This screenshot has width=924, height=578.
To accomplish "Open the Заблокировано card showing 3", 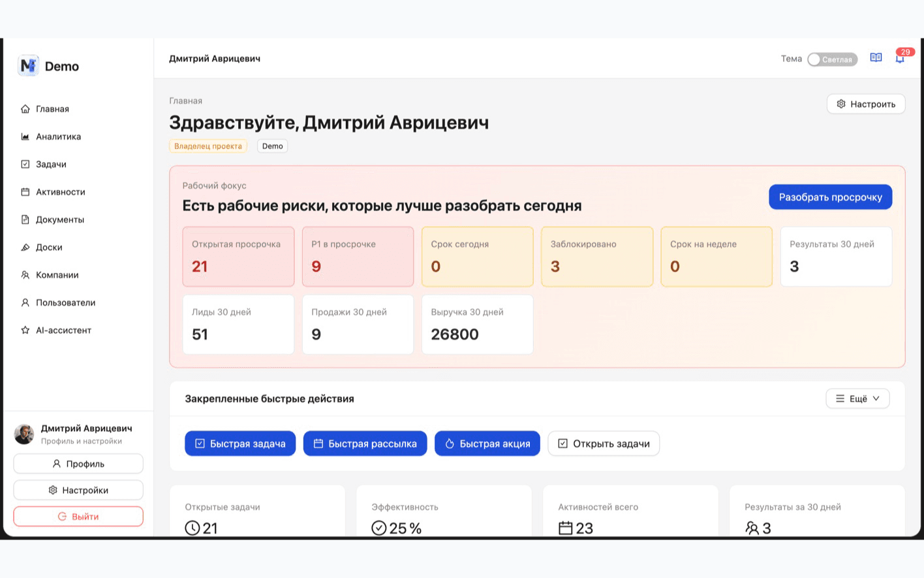I will click(x=597, y=257).
